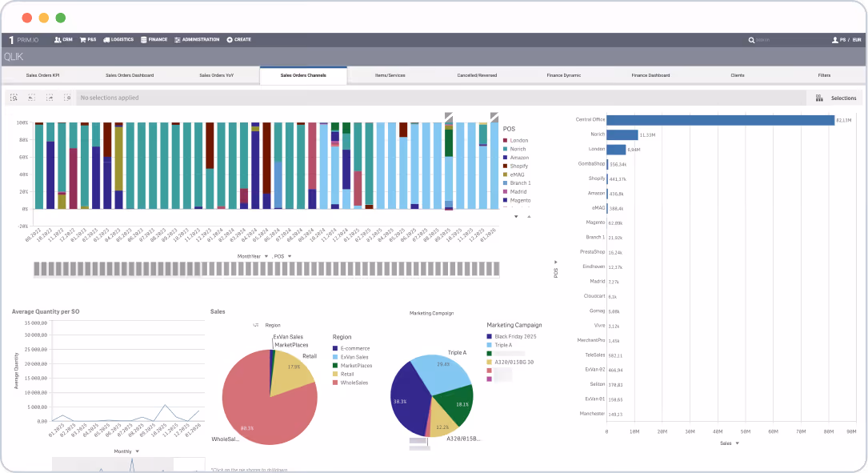Select E-commerce in Region legend
The height and width of the screenshot is (473, 868).
point(351,348)
